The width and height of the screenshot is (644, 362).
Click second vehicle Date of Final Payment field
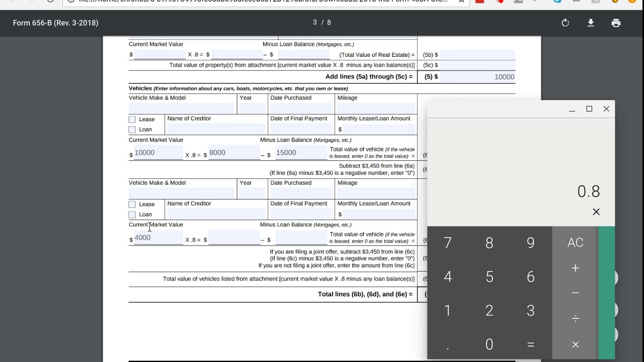tap(301, 214)
